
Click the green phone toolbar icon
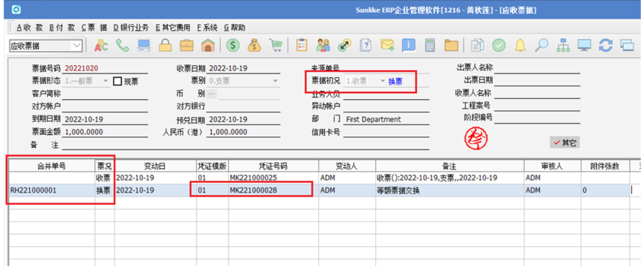(x=122, y=45)
